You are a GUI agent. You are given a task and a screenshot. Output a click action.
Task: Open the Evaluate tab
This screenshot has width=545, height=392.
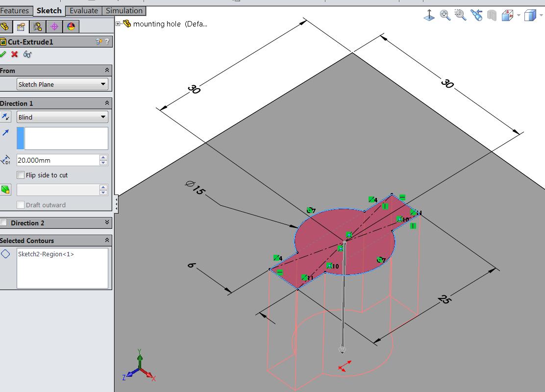[83, 10]
